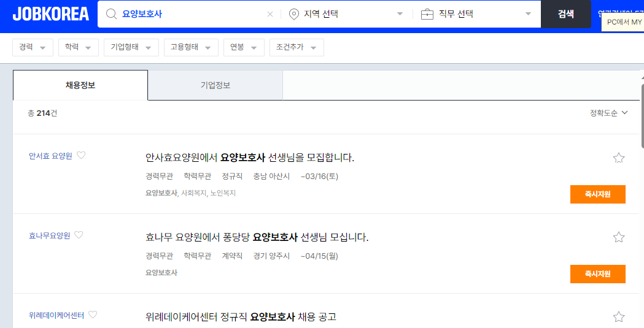The width and height of the screenshot is (644, 328).
Task: Apply instantly to the 효나무 요양원 posting
Action: coord(597,274)
